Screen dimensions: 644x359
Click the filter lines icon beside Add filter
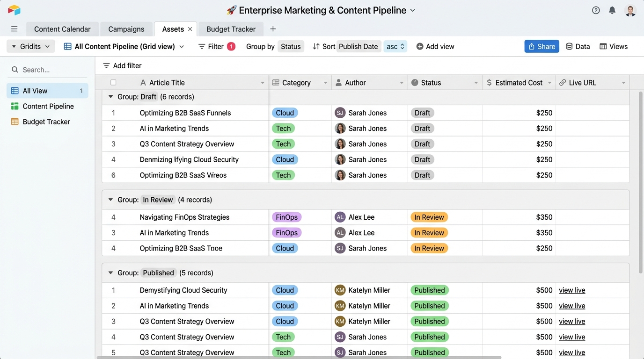pyautogui.click(x=106, y=66)
